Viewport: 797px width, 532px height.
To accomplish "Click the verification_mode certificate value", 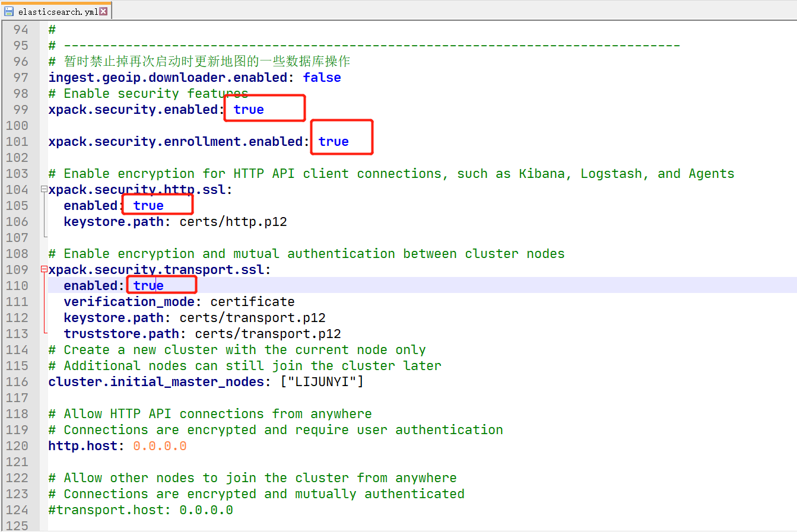I will [252, 302].
